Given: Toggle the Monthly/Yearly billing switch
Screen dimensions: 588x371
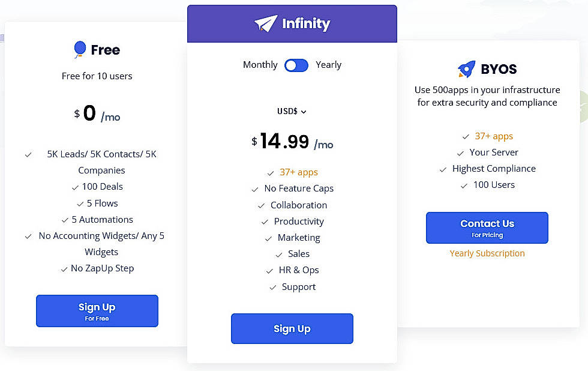Looking at the screenshot, I should [296, 65].
